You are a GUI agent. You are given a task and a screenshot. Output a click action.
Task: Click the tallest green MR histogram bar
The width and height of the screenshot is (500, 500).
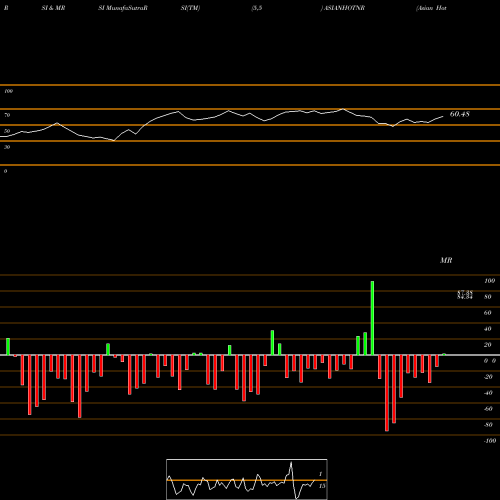tap(372, 318)
